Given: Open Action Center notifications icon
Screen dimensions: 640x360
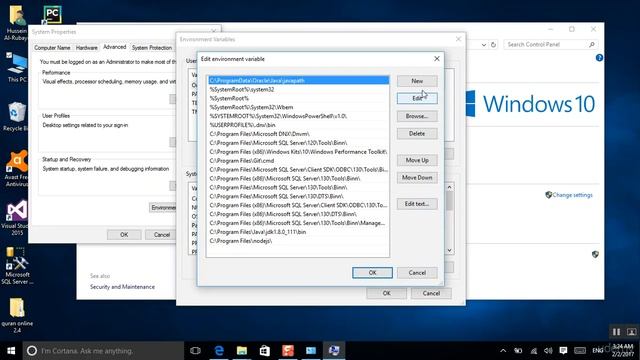Looking at the screenshot, I should tap(563, 351).
